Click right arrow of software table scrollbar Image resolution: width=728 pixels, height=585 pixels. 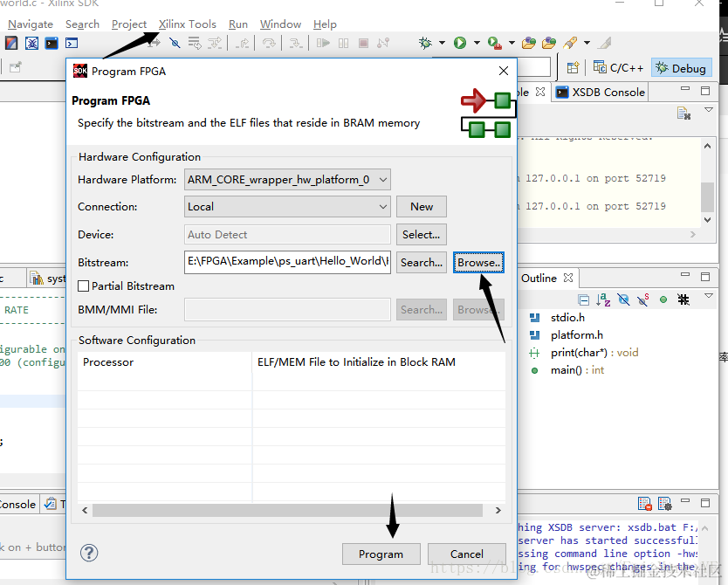[x=498, y=510]
